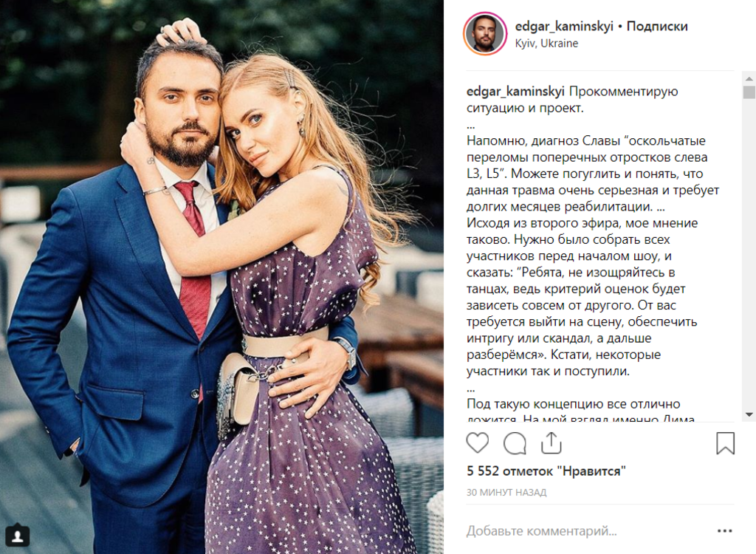Viewport: 756px width, 554px height.
Task: Click the couple photo of the post
Action: (221, 277)
